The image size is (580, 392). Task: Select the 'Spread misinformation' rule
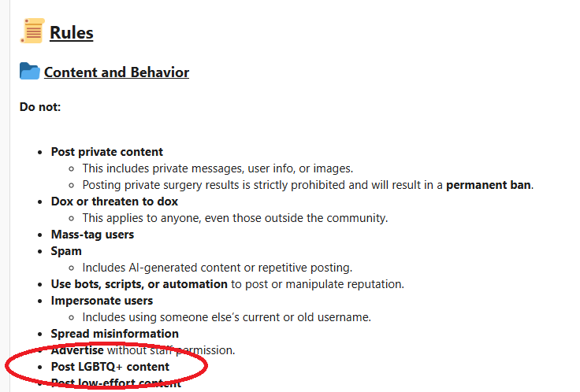[x=115, y=334]
